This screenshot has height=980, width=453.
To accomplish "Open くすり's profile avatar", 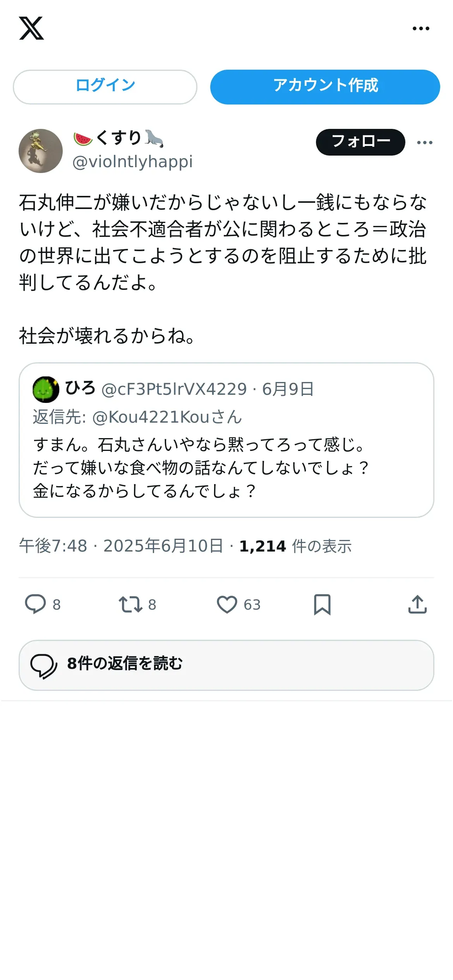I will pos(41,151).
